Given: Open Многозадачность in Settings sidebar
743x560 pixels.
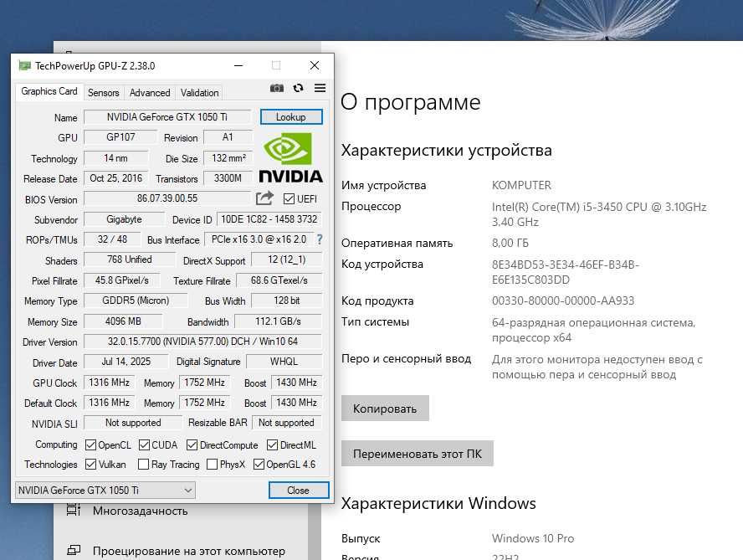Looking at the screenshot, I should [x=141, y=511].
